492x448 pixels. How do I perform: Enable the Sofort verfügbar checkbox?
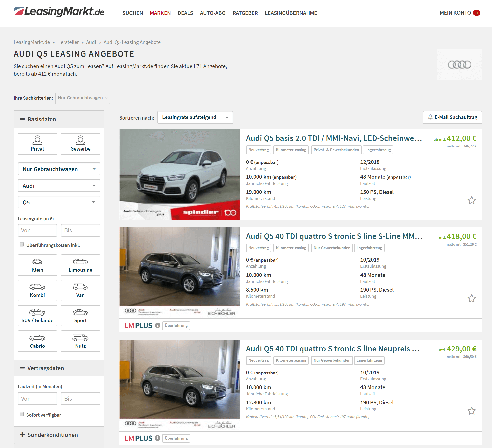click(x=22, y=414)
